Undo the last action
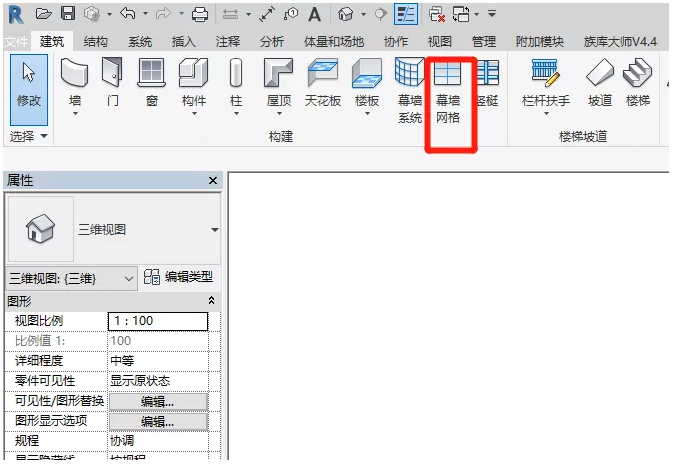Viewport: 676px width, 466px height. tap(128, 14)
